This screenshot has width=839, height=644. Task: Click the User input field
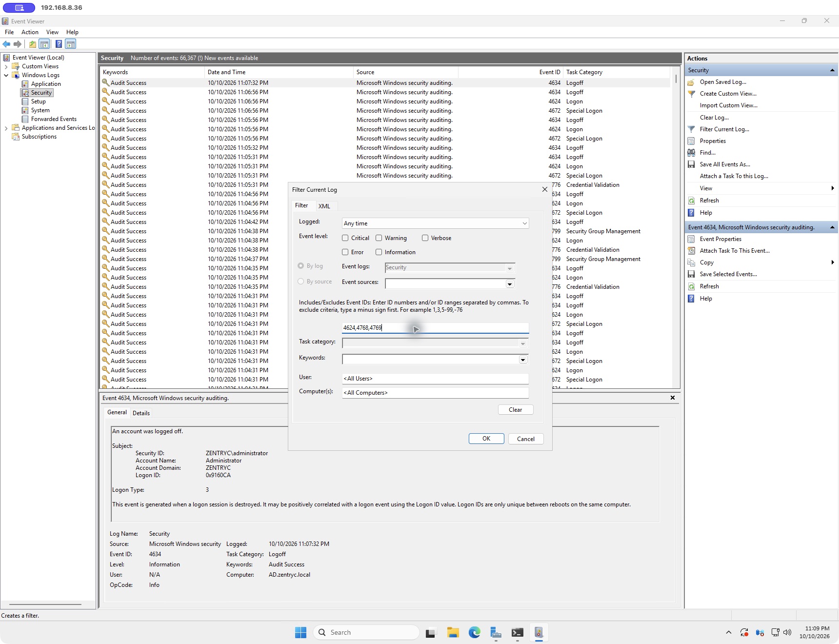click(x=435, y=379)
